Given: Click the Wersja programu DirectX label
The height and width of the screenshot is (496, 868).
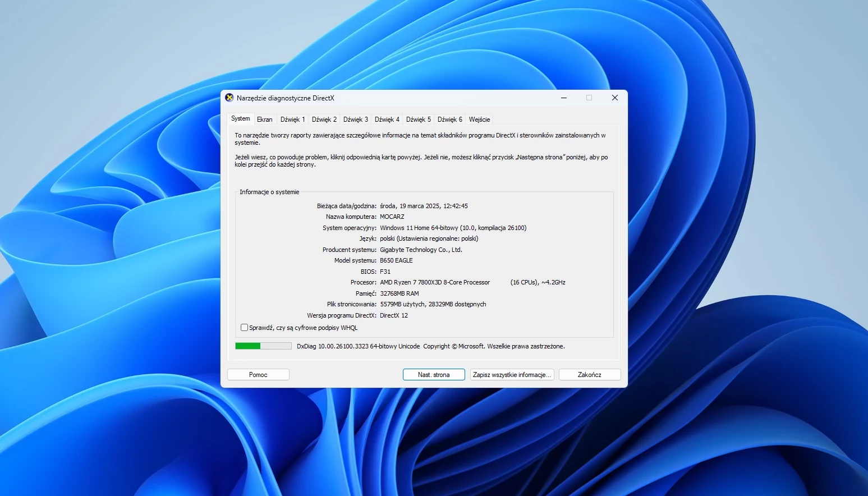Looking at the screenshot, I should [342, 315].
